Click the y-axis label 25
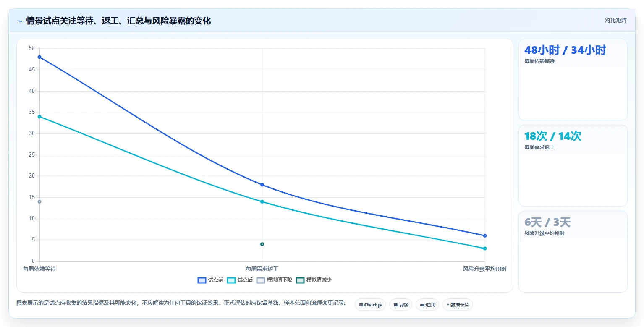 [32, 155]
